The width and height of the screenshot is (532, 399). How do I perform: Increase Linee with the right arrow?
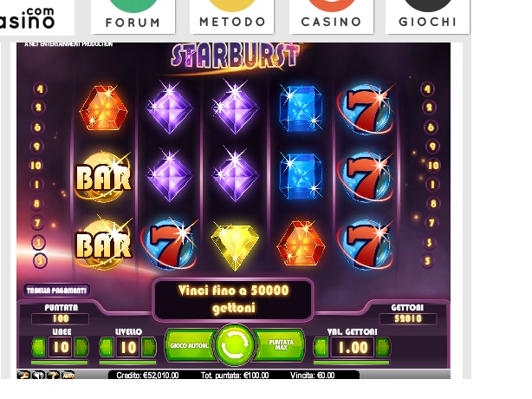click(x=81, y=347)
